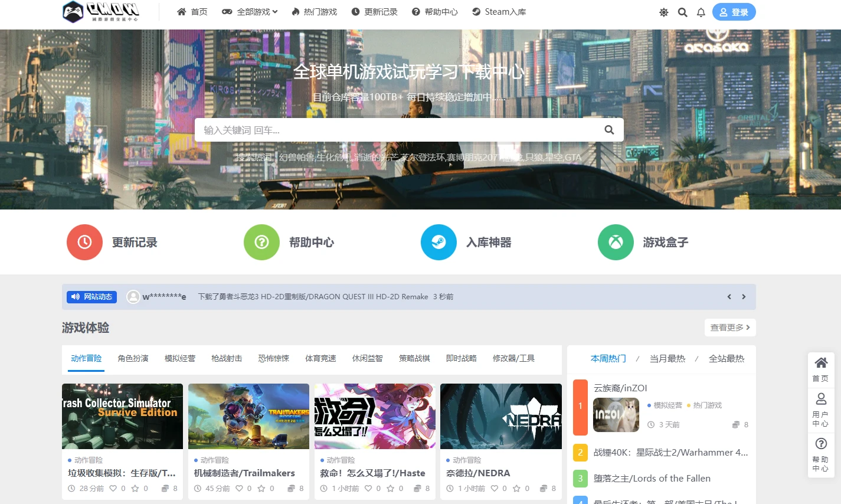Like the Haste card heart icon

[369, 488]
